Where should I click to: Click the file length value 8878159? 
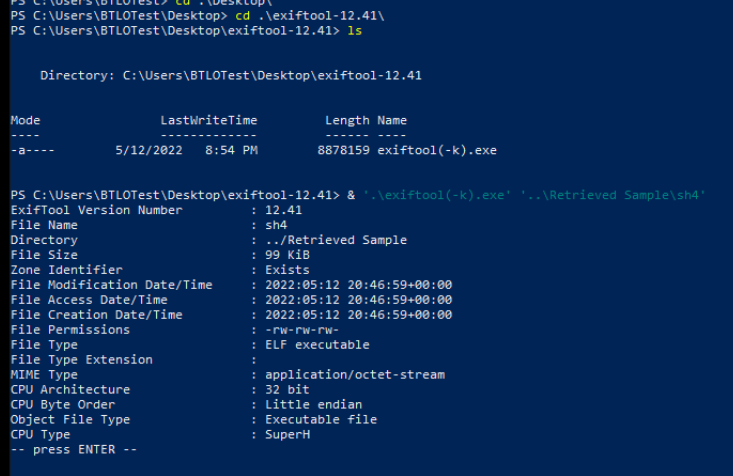343,150
